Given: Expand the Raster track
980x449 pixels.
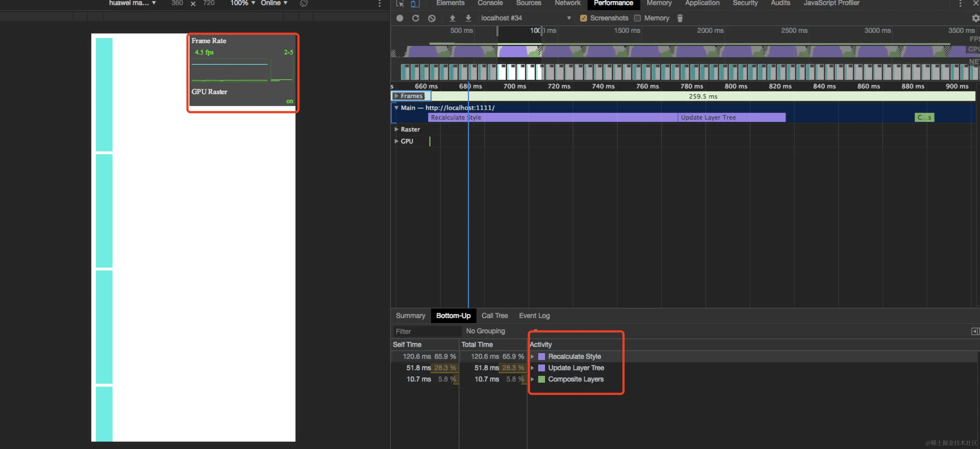Looking at the screenshot, I should [x=396, y=129].
